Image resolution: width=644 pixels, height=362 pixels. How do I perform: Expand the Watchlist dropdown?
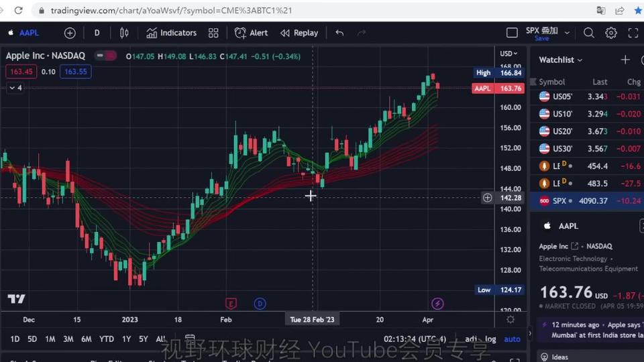coord(561,60)
